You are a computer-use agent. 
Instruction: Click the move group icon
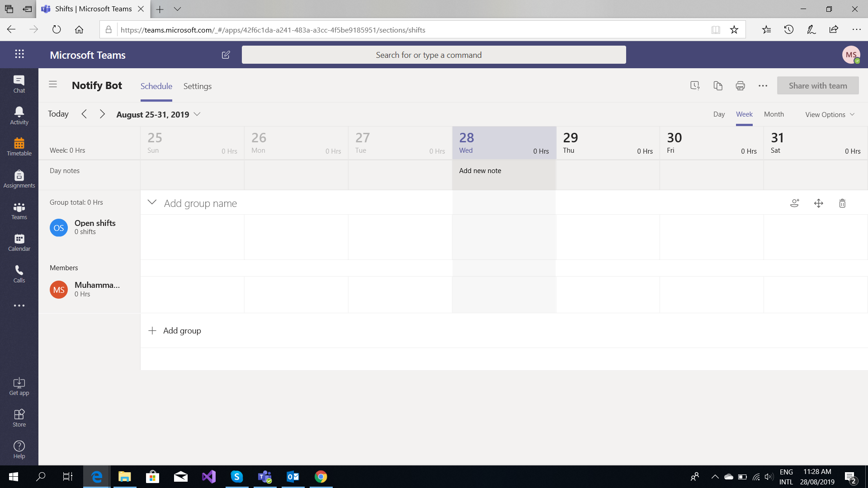(818, 203)
